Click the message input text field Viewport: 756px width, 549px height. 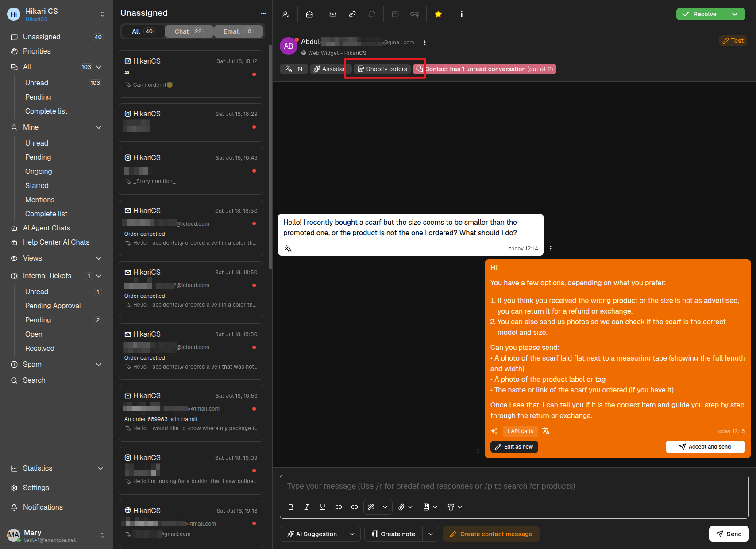[513, 486]
